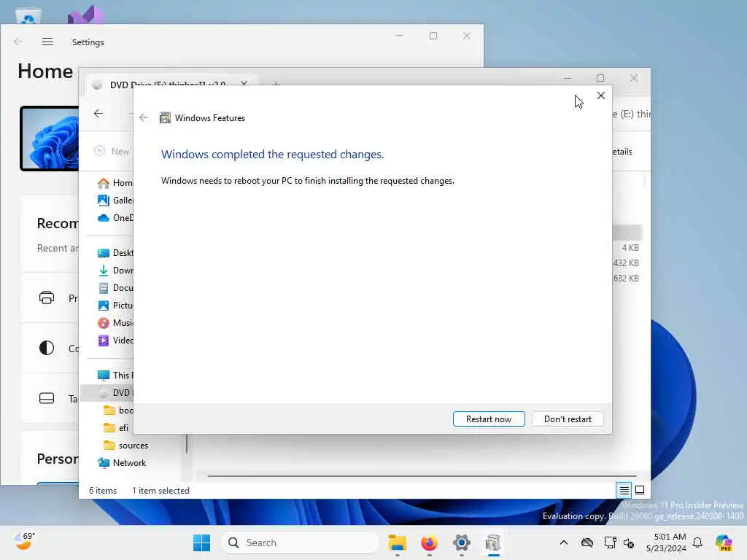Screen dimensions: 747x560
Task: Click the Details button in File Explorer
Action: [622, 152]
